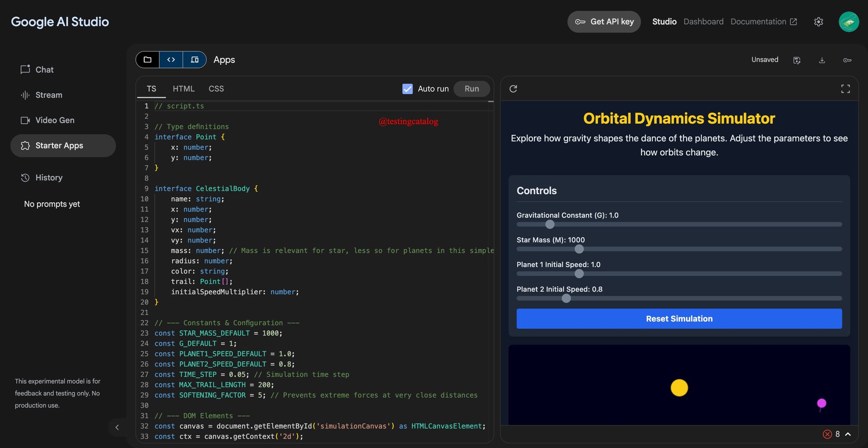Screen dimensions: 868x448
Task: Switch to the HTML code tab
Action: coord(184,88)
